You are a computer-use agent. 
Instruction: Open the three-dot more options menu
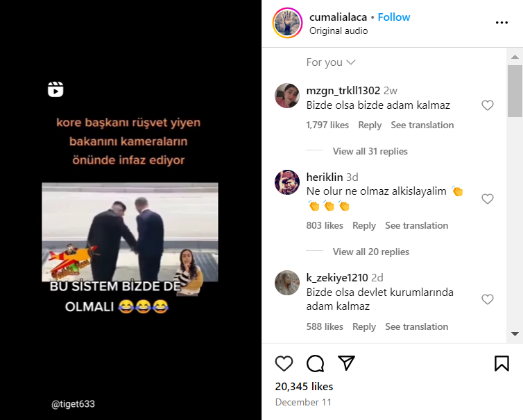point(501,22)
